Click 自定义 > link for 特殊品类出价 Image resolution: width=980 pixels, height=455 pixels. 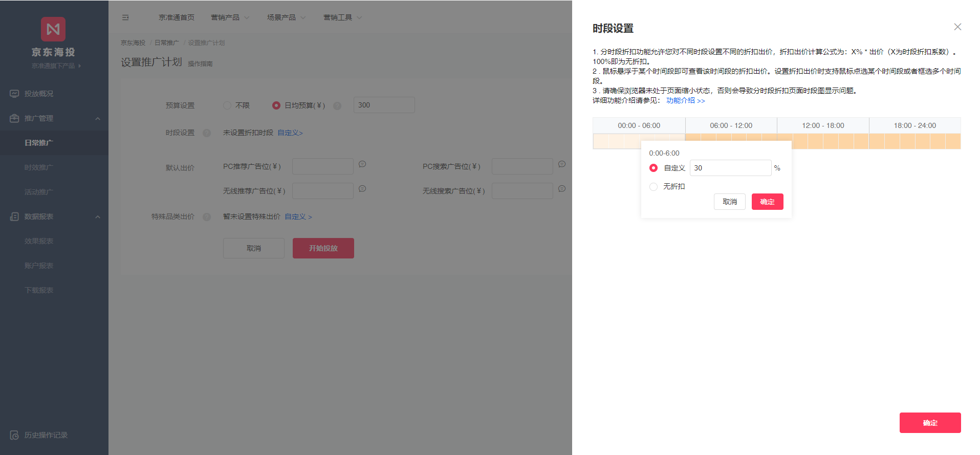(x=298, y=217)
